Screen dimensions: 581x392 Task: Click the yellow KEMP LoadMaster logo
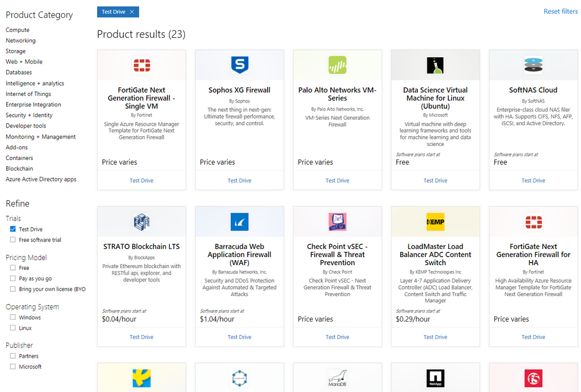[x=436, y=222]
